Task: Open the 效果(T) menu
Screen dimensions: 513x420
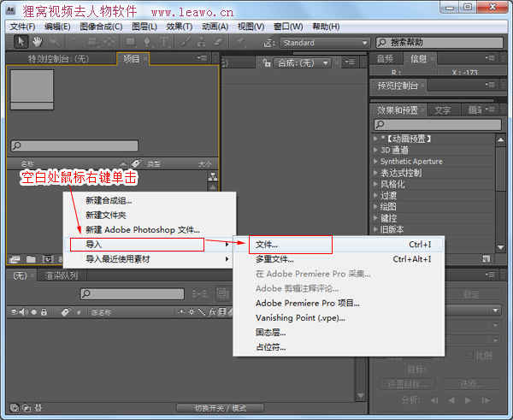Action: click(180, 27)
